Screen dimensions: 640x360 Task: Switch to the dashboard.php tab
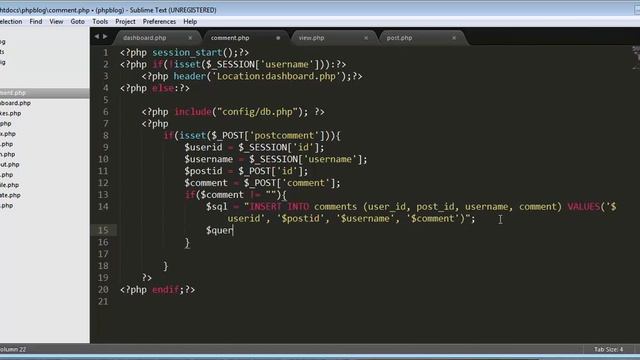144,38
